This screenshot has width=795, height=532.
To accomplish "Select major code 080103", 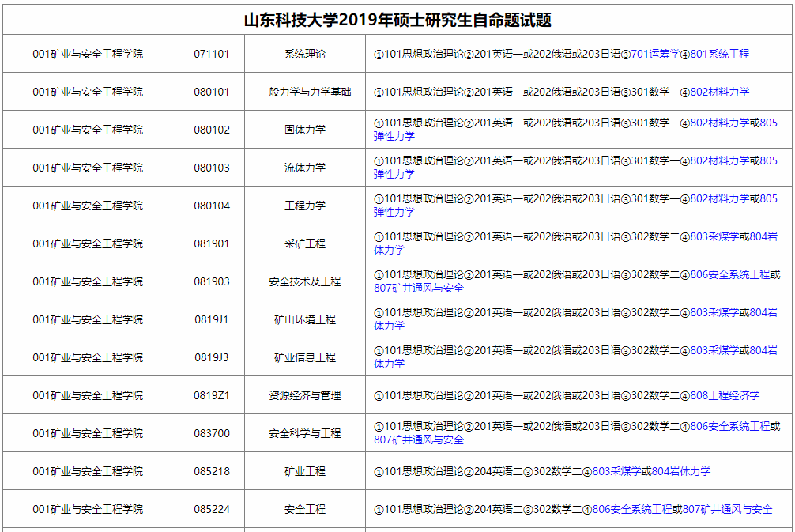I will point(212,168).
